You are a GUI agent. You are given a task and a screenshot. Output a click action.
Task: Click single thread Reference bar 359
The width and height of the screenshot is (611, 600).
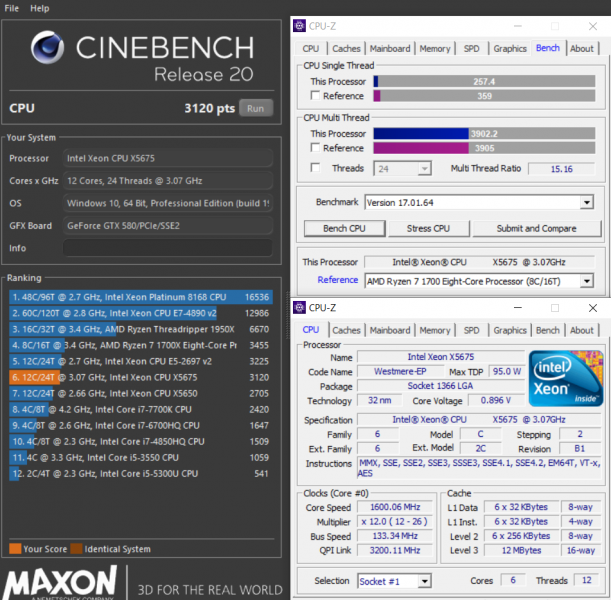click(484, 96)
